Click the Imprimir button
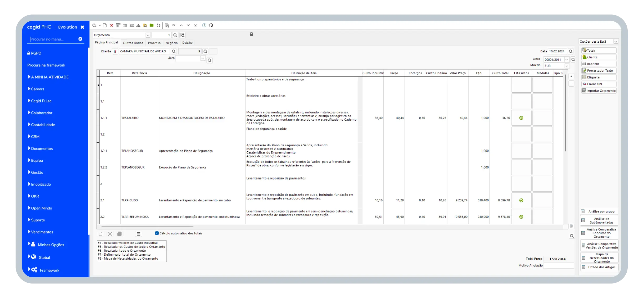The height and width of the screenshot is (298, 644). tap(599, 64)
